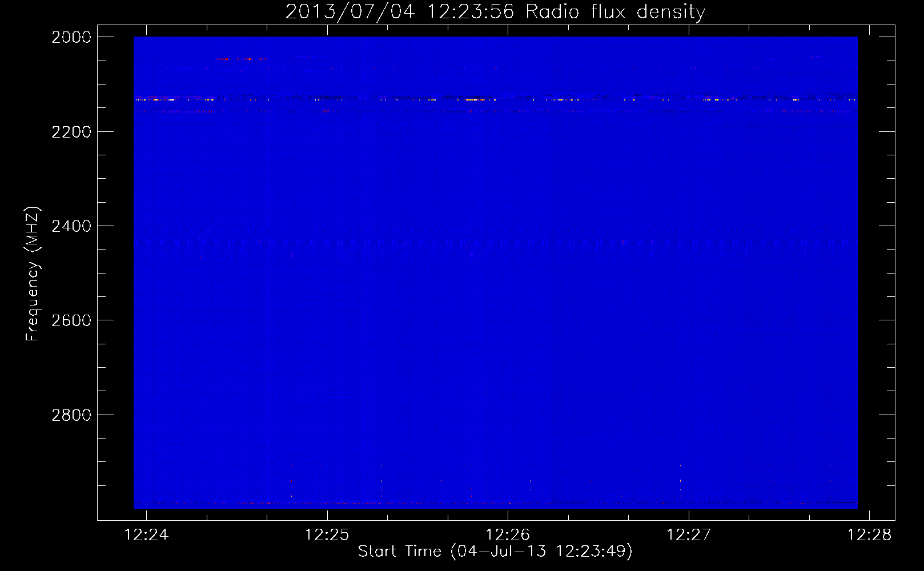This screenshot has width=924, height=571.
Task: Click the 12:28 time tick label
Action: click(x=869, y=534)
